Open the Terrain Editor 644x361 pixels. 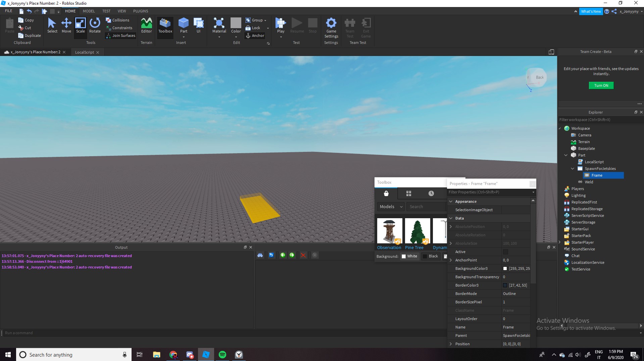point(146,25)
